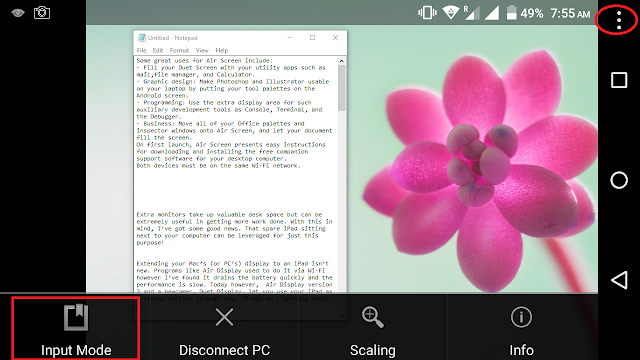Open the Info option
This screenshot has height=360, width=640.
click(x=521, y=329)
